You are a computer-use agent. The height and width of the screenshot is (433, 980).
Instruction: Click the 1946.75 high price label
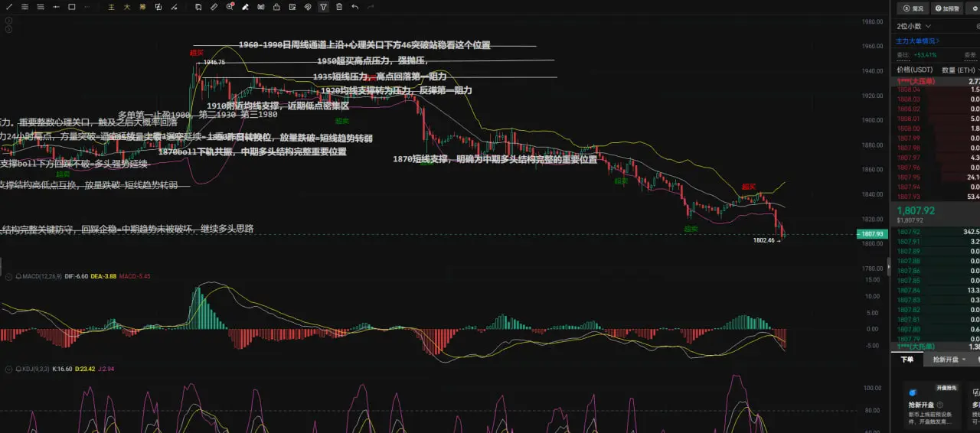point(214,62)
